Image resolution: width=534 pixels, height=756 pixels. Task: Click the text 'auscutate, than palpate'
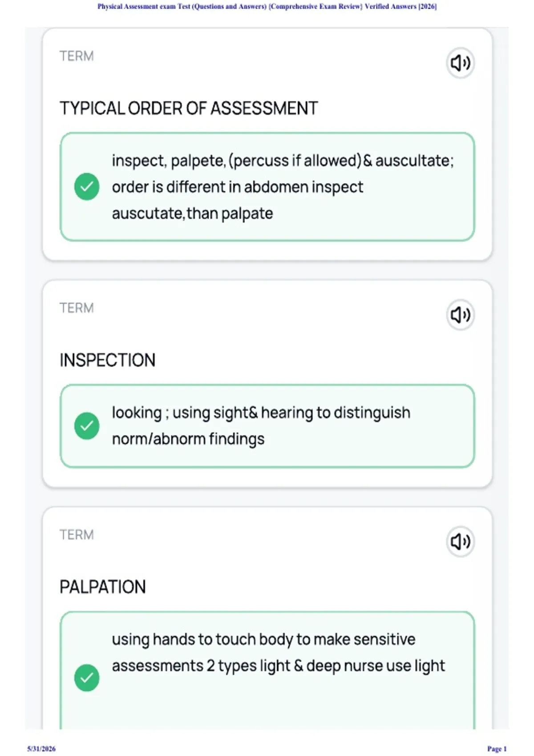click(x=192, y=213)
